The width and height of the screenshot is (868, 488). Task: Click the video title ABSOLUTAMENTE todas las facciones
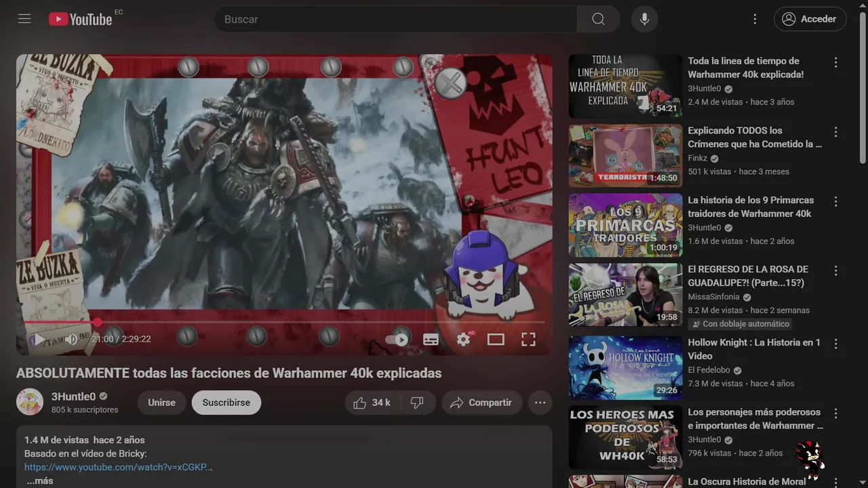pyautogui.click(x=229, y=373)
